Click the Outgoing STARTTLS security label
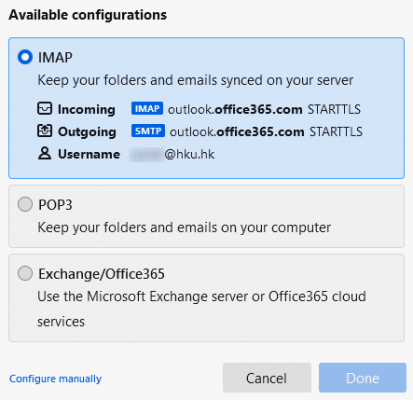The image size is (413, 400). tap(336, 132)
